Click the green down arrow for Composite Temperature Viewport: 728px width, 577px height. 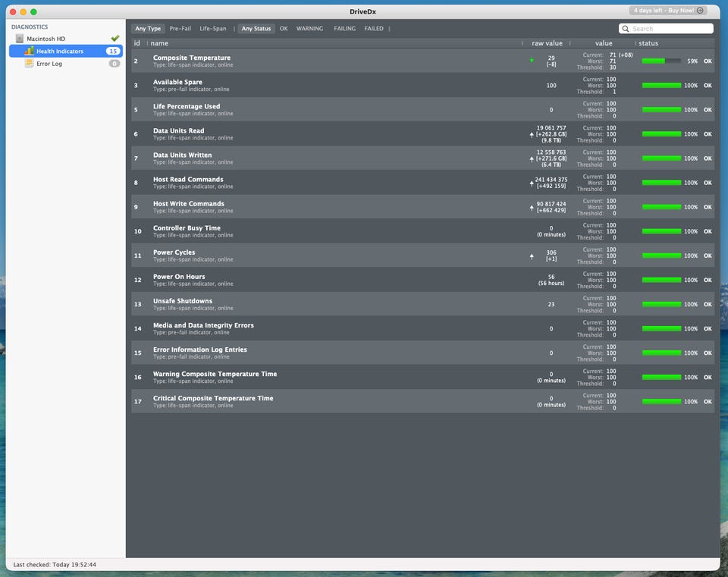click(x=532, y=60)
